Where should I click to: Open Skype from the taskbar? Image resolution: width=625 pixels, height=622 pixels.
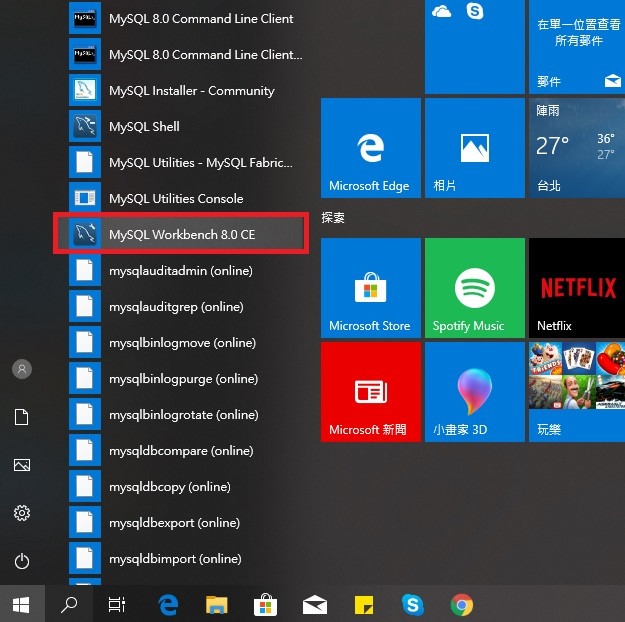tap(413, 605)
